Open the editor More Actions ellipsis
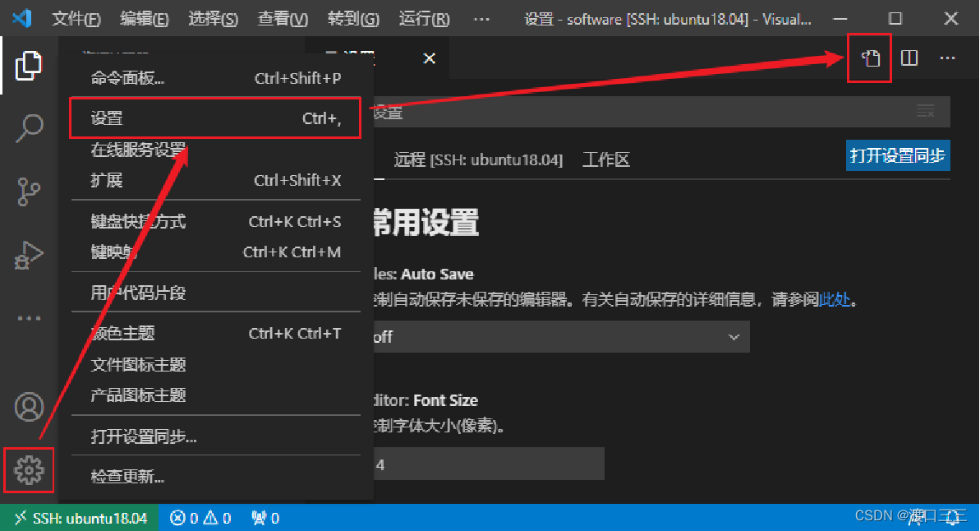Viewport: 980px width, 531px height. click(947, 58)
